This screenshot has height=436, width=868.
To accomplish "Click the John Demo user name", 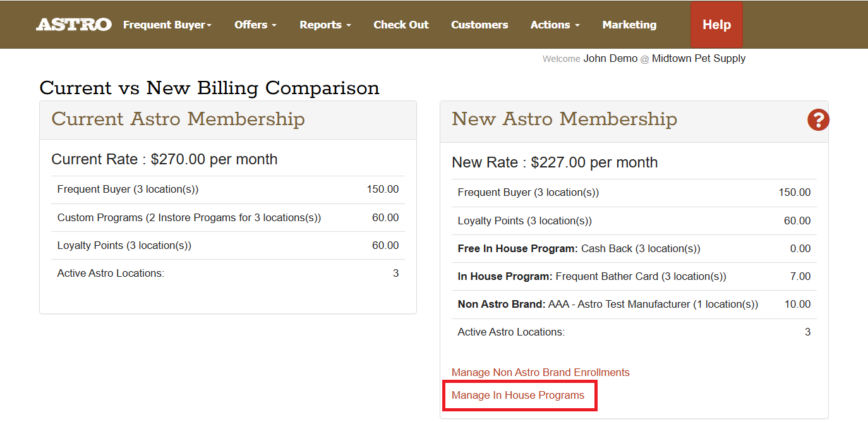I will pos(610,58).
